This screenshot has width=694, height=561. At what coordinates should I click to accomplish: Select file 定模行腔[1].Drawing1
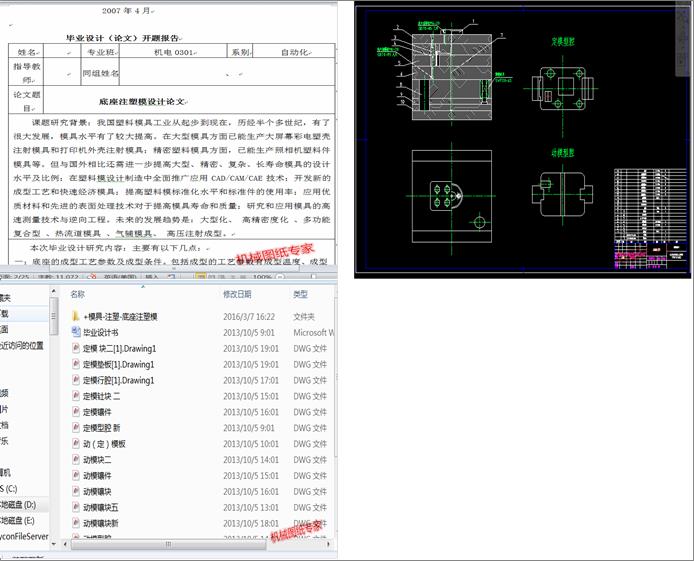click(119, 380)
